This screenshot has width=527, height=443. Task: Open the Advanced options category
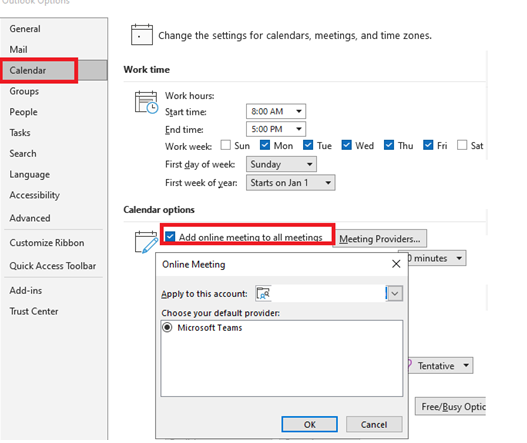pos(30,218)
